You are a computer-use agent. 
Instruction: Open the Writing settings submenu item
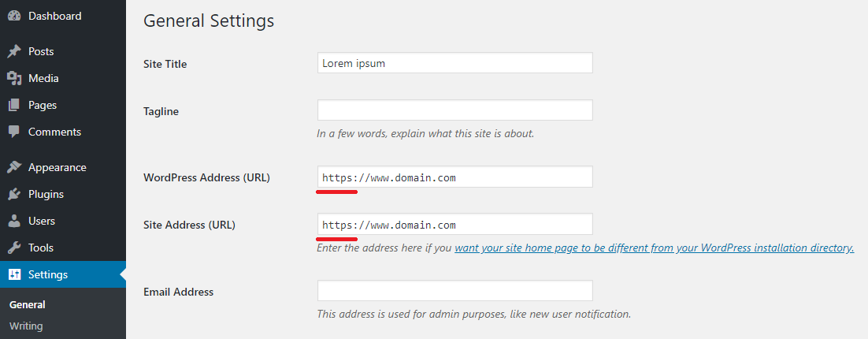pos(26,326)
